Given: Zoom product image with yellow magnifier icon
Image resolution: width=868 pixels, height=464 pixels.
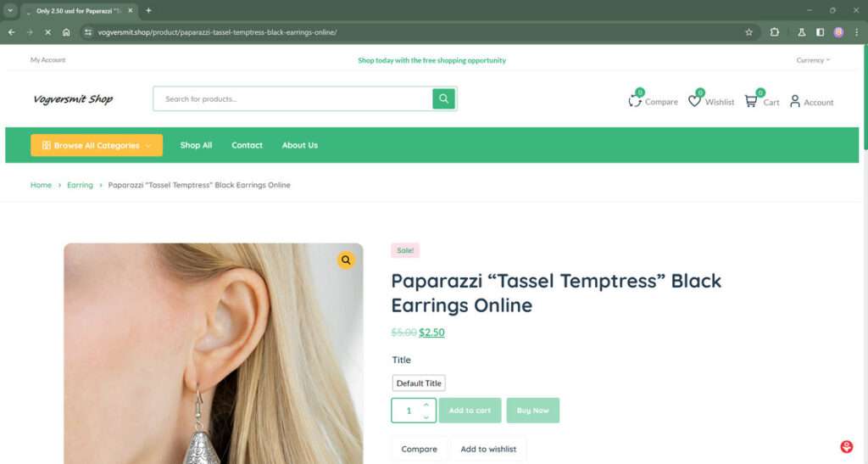Looking at the screenshot, I should click(346, 260).
